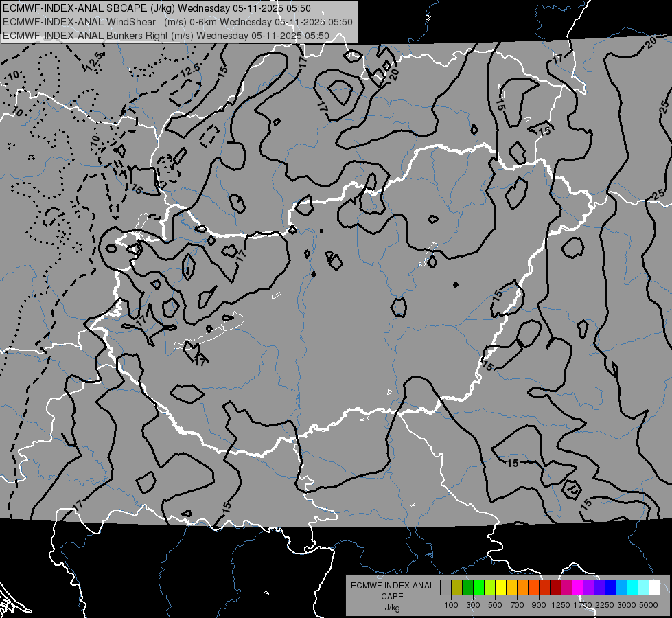Click the brick red swatch starting at 900
Image resolution: width=672 pixels, height=618 pixels.
coord(544,588)
